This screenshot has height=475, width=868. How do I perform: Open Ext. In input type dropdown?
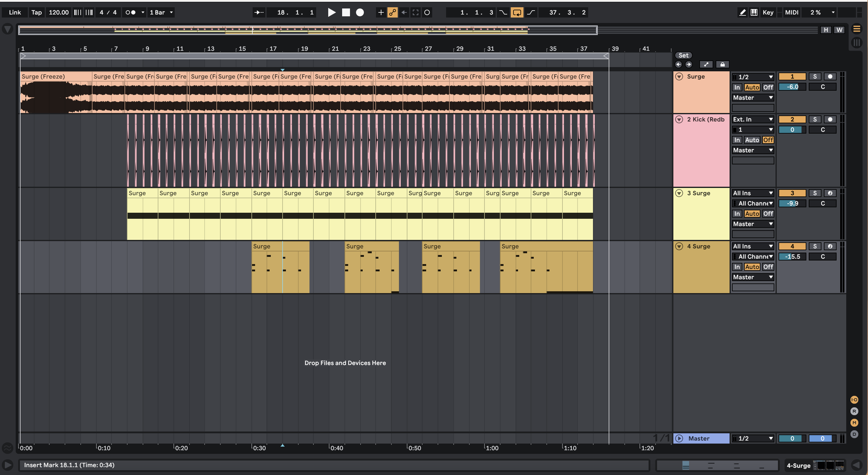coord(753,119)
